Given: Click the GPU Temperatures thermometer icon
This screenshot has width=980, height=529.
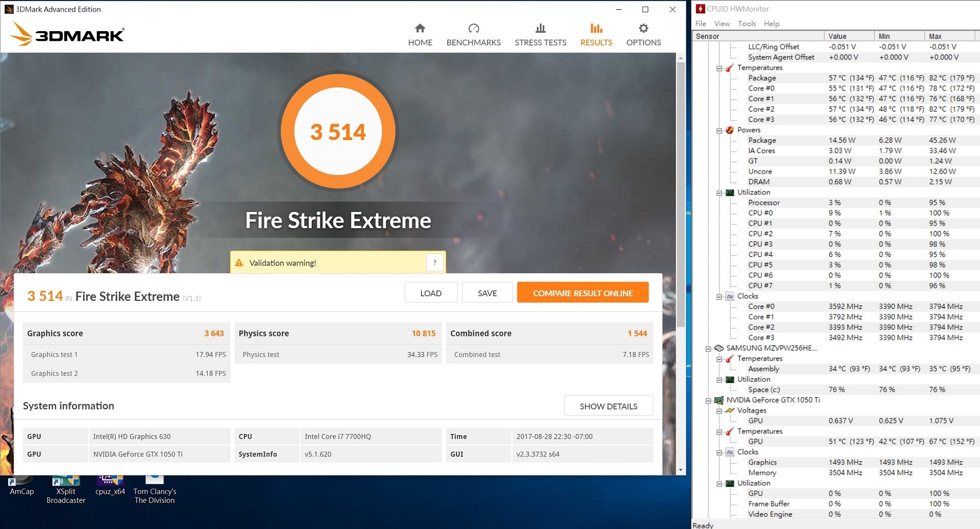Looking at the screenshot, I should (x=730, y=431).
